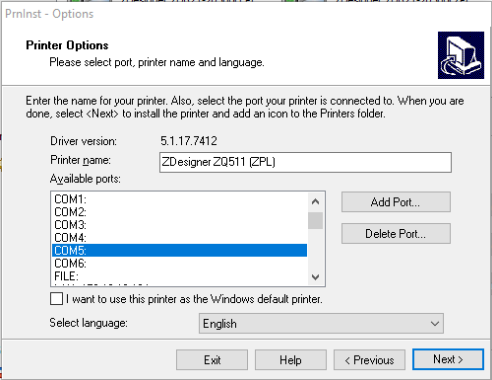
Task: Select the highlighted COM5: port
Action: click(179, 250)
